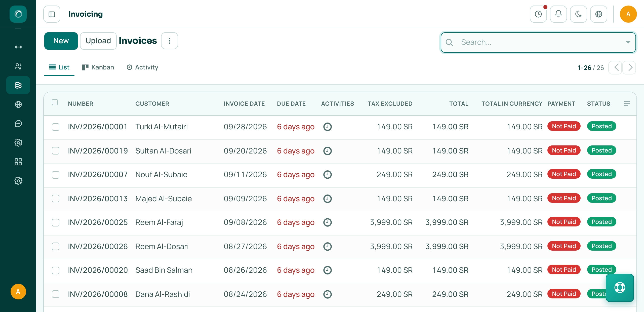644x312 pixels.
Task: Open optional columns settings in table header
Action: [x=627, y=104]
